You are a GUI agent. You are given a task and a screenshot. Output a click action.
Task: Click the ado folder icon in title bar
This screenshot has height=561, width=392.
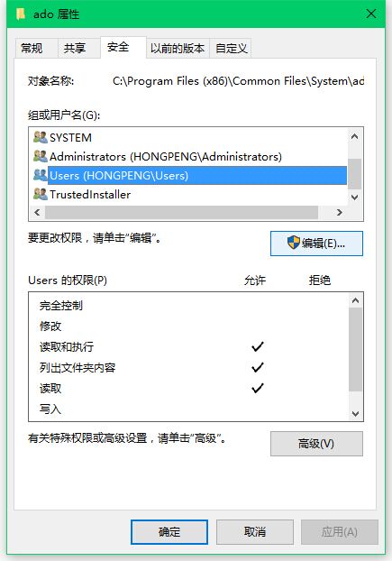21,14
